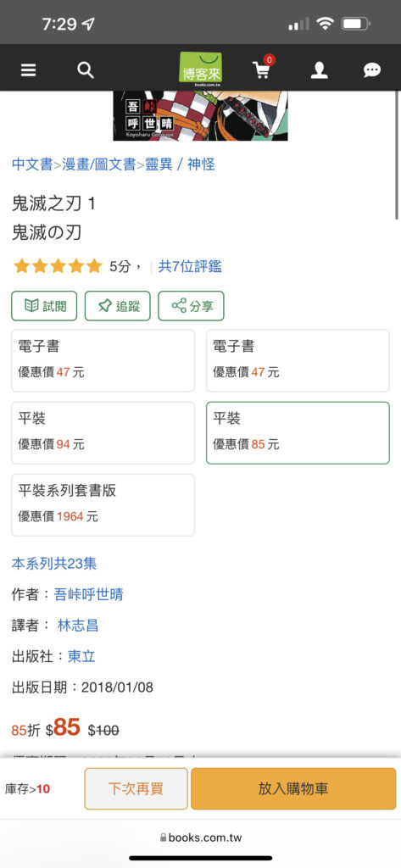Image resolution: width=401 pixels, height=868 pixels.
Task: Select the 平裝 94 元 option
Action: point(103,433)
